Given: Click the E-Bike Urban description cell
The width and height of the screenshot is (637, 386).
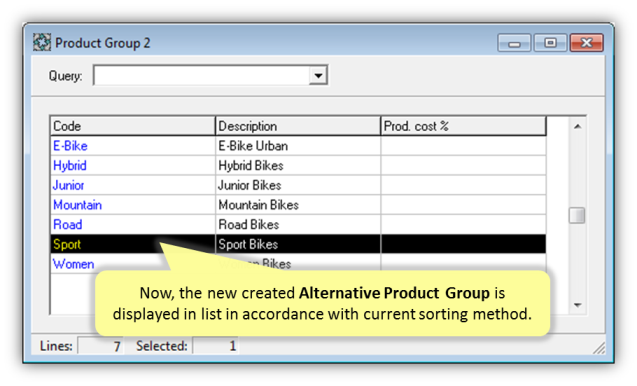Looking at the screenshot, I should click(x=298, y=146).
